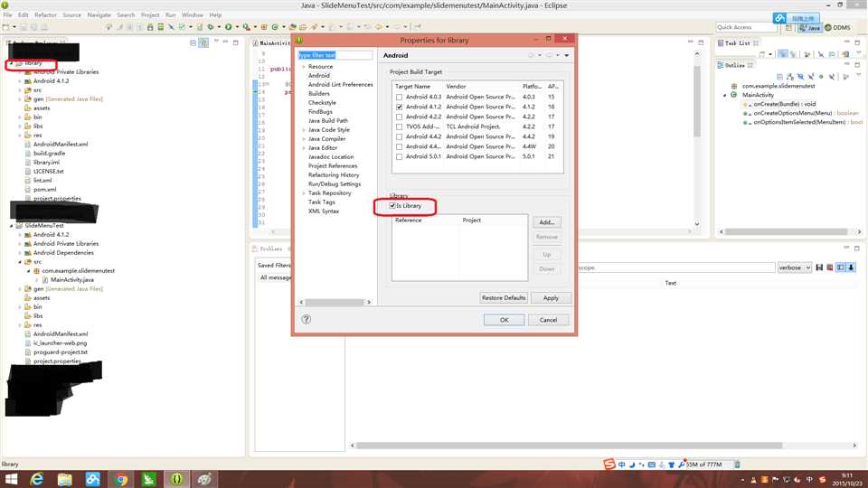Click the LogCat clear log icon
The height and width of the screenshot is (488, 868).
[x=830, y=267]
